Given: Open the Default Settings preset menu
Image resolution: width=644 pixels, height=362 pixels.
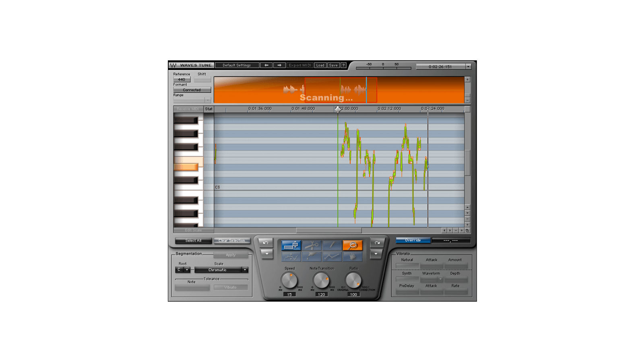Looking at the screenshot, I should click(x=237, y=65).
